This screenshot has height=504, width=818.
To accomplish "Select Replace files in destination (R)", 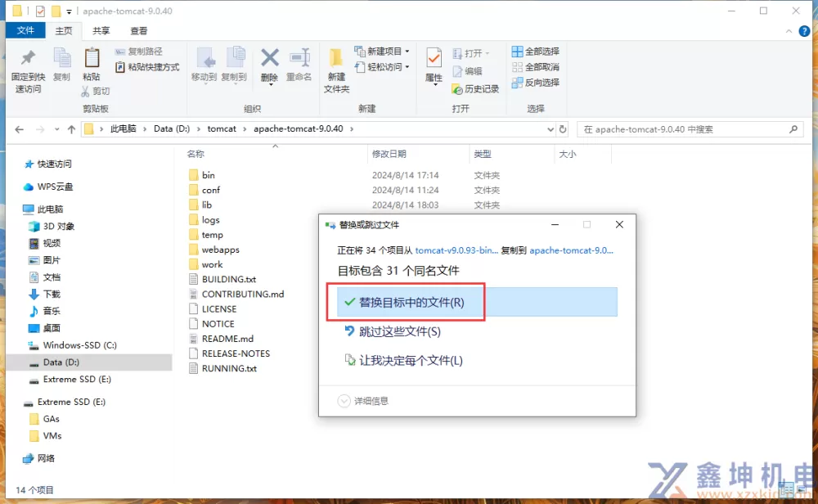I will tap(477, 302).
